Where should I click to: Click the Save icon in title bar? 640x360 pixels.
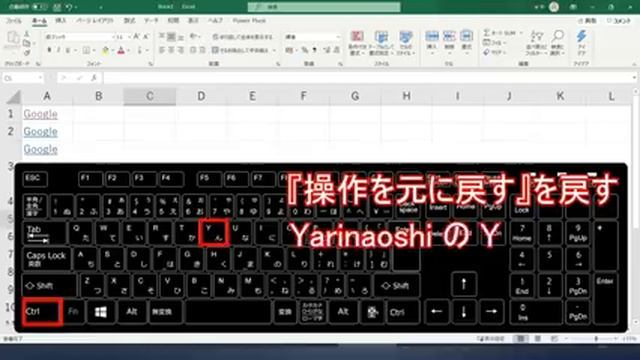[57, 7]
